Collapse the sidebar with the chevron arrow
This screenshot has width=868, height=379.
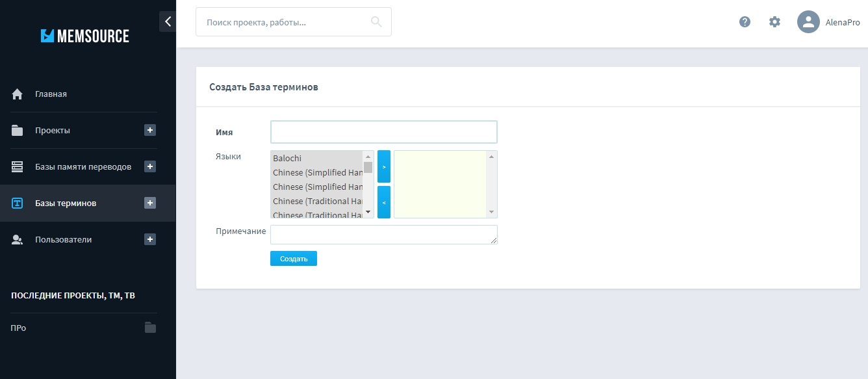point(168,21)
